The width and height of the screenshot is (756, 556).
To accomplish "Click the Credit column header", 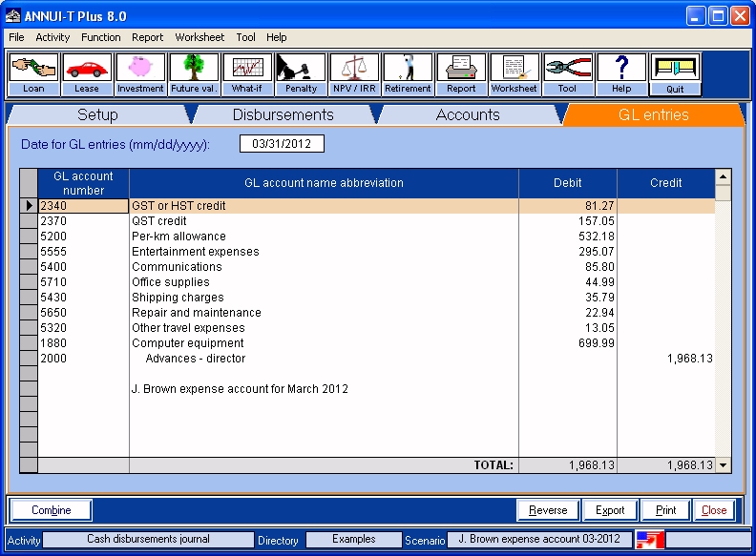I will tap(666, 183).
